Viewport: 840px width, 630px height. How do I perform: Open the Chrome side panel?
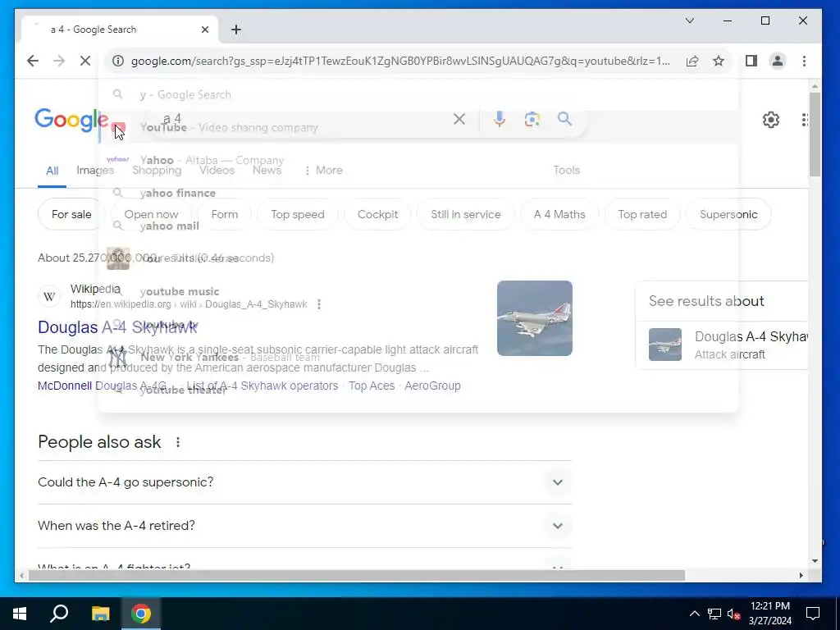(x=751, y=61)
